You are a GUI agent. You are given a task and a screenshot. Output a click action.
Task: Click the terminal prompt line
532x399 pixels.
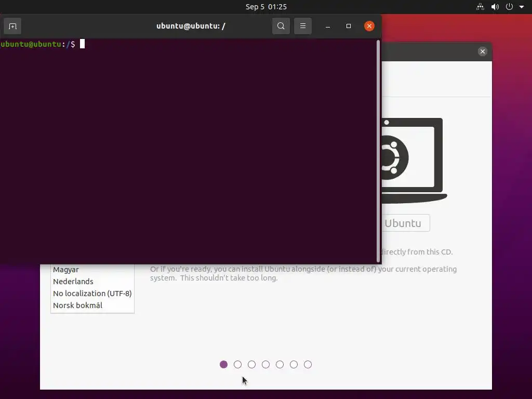coord(43,44)
